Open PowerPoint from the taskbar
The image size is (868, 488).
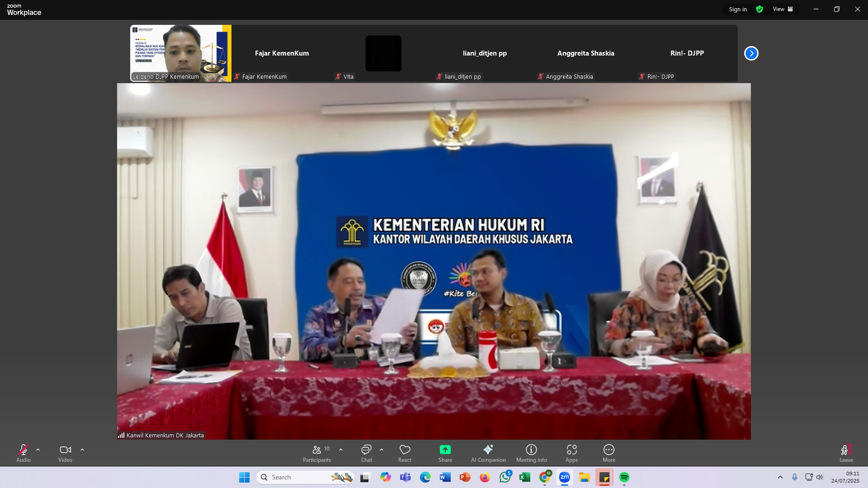point(465,477)
